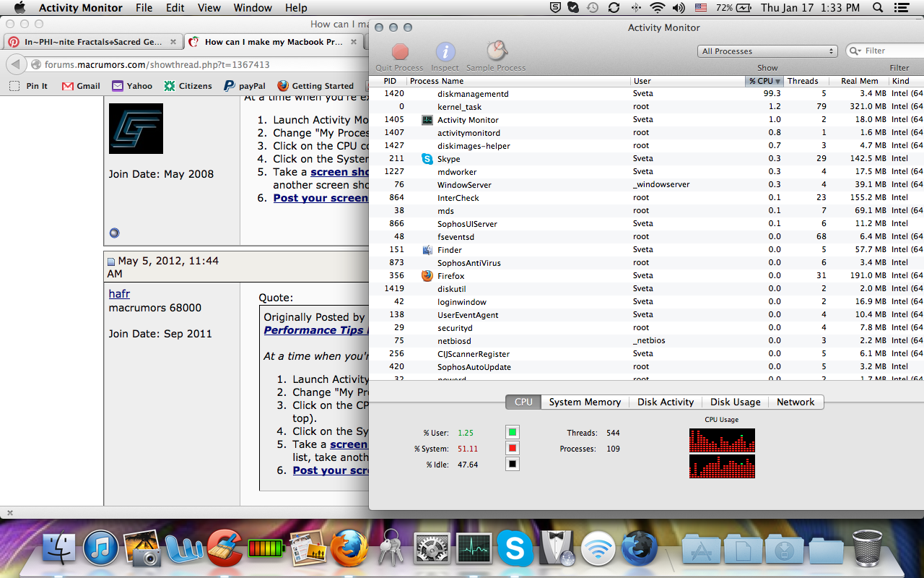Sort by the Process Name column header
Screen dimensions: 924x578
pos(518,81)
